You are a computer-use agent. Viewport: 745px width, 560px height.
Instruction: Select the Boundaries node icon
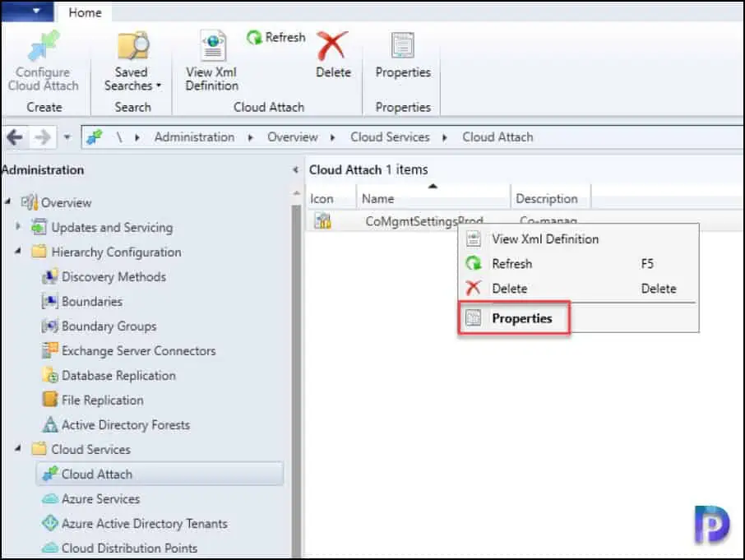coord(50,301)
